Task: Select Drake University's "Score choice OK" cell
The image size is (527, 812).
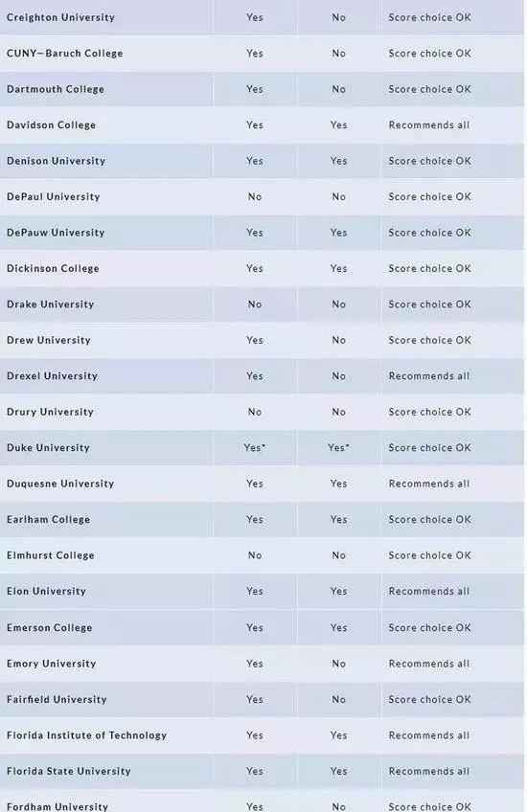Action: point(429,304)
